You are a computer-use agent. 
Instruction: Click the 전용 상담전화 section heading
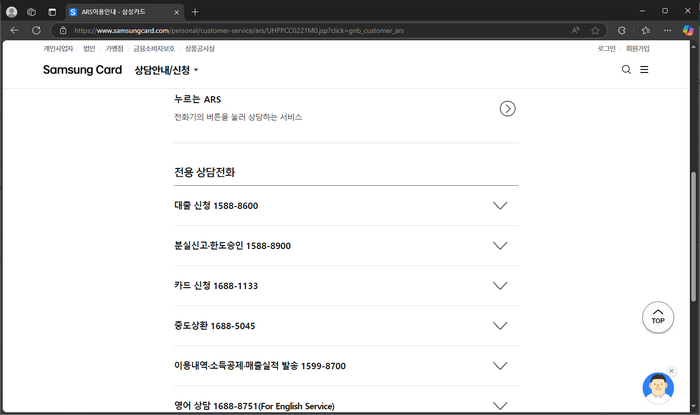[x=204, y=172]
